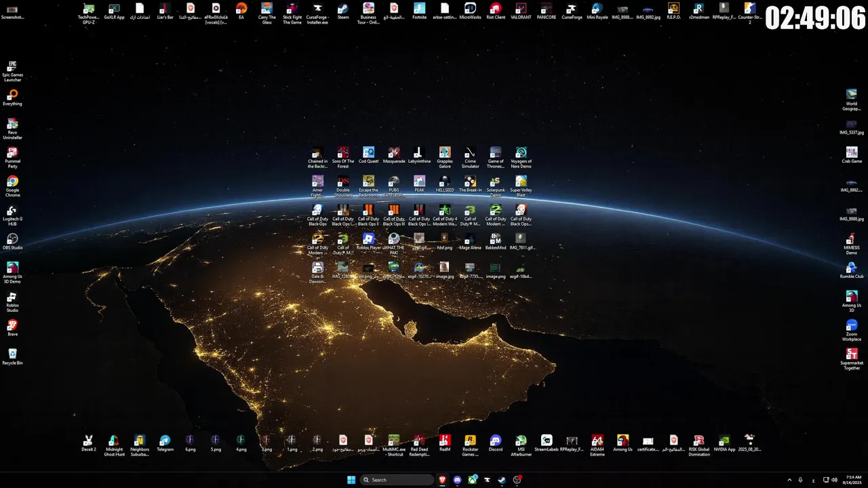Select the fdsf.png file
Viewport: 868px width, 488px height.
click(x=445, y=241)
